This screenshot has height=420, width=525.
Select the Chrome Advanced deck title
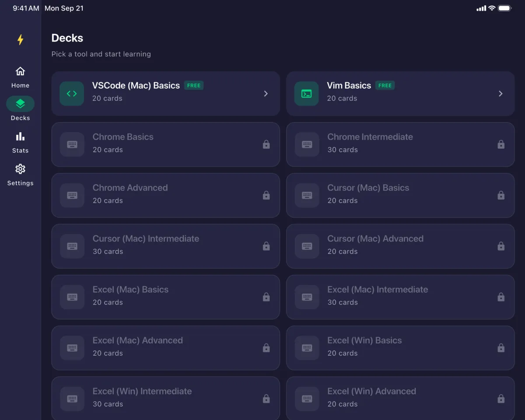130,188
